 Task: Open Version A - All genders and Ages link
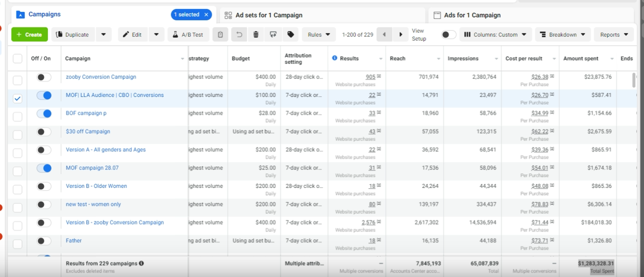(x=106, y=149)
